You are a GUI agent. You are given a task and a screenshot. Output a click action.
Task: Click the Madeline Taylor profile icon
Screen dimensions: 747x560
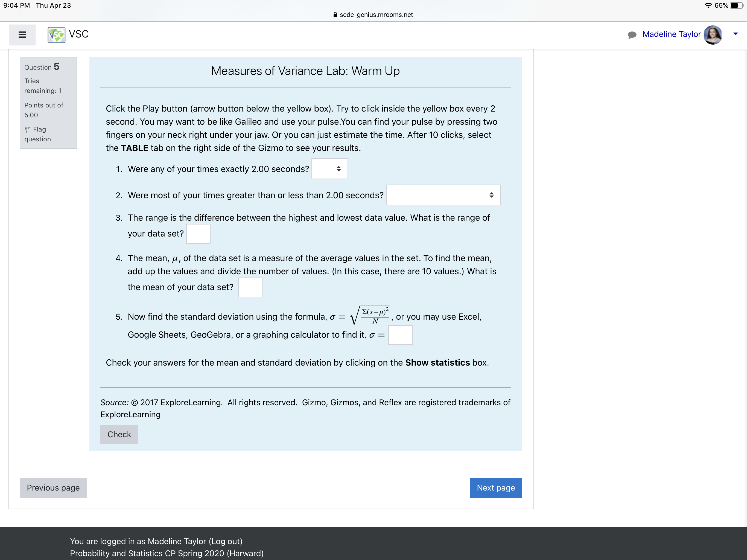click(713, 34)
